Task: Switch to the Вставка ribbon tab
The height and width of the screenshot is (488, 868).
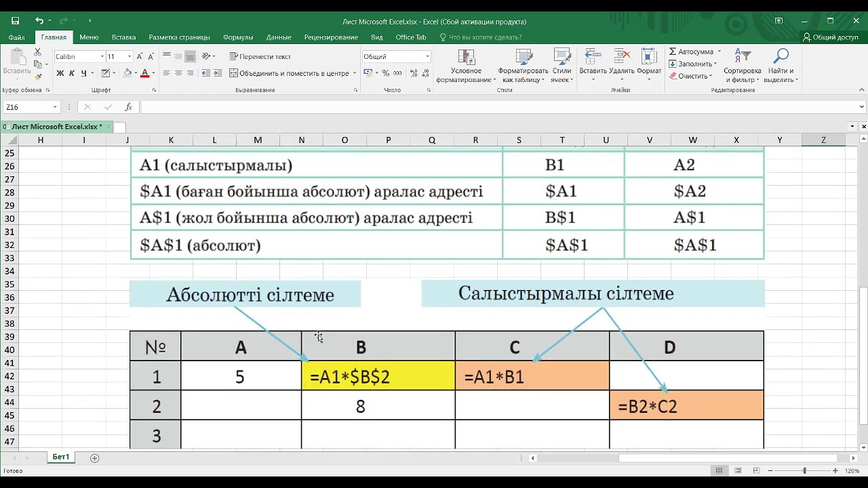Action: pyautogui.click(x=123, y=37)
